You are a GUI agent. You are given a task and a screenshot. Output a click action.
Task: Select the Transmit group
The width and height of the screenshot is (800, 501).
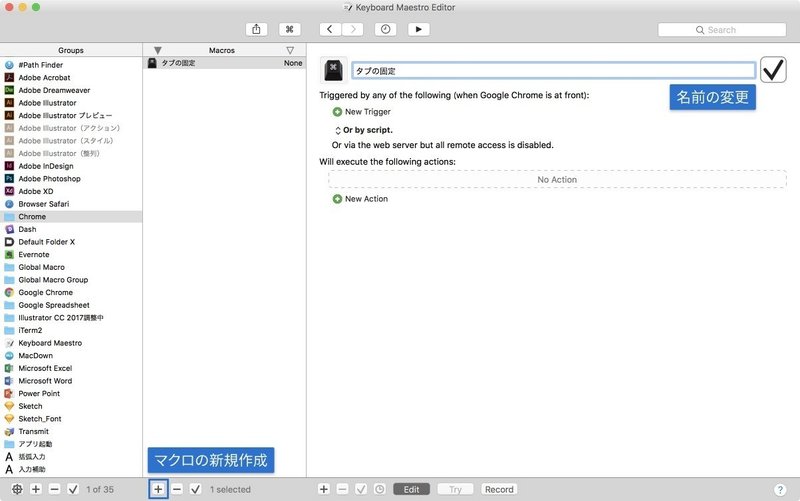point(71,432)
